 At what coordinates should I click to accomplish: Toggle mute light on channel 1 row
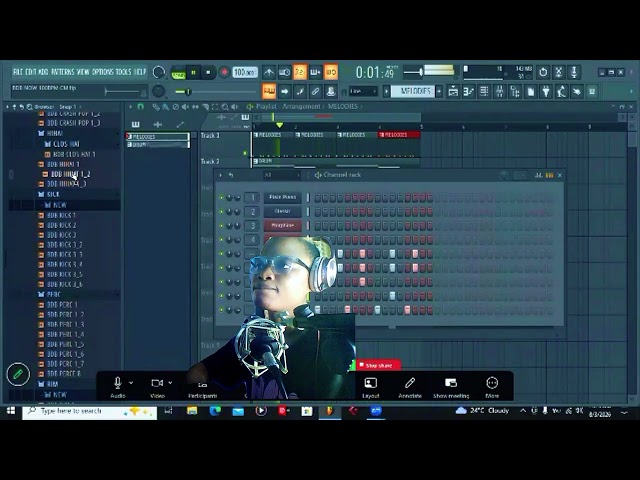tap(222, 198)
